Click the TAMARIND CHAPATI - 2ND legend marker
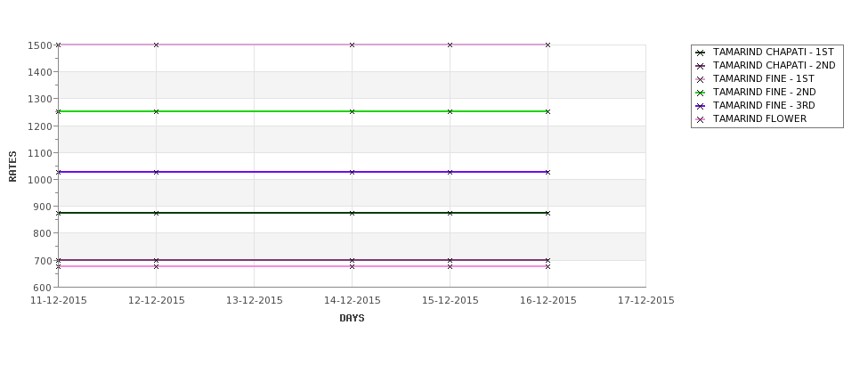Screen dimensions: 868x382 coord(701,66)
